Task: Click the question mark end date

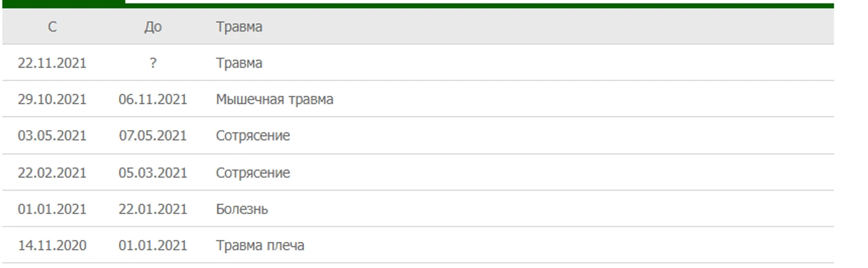Action: tap(153, 63)
